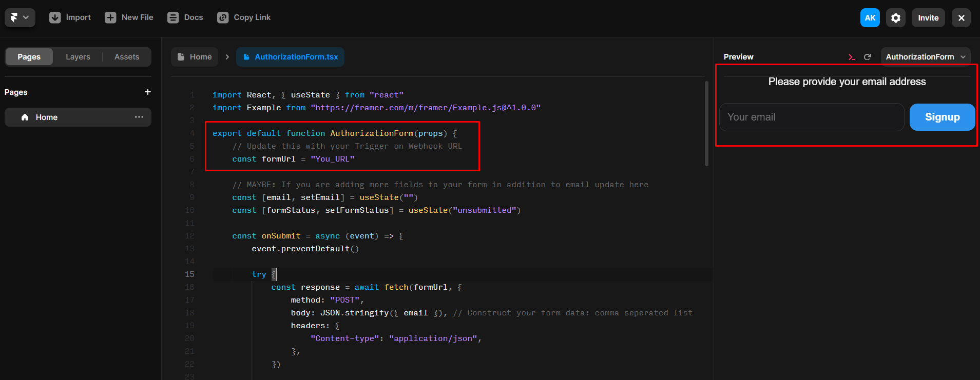The image size is (980, 380).
Task: Click the Home breadcrumb
Action: 195,57
